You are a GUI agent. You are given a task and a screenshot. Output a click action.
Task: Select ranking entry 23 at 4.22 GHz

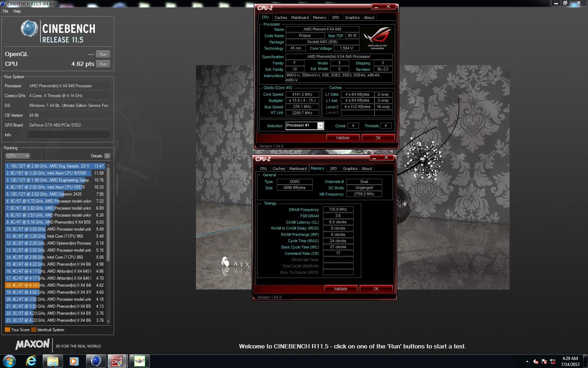[55, 320]
